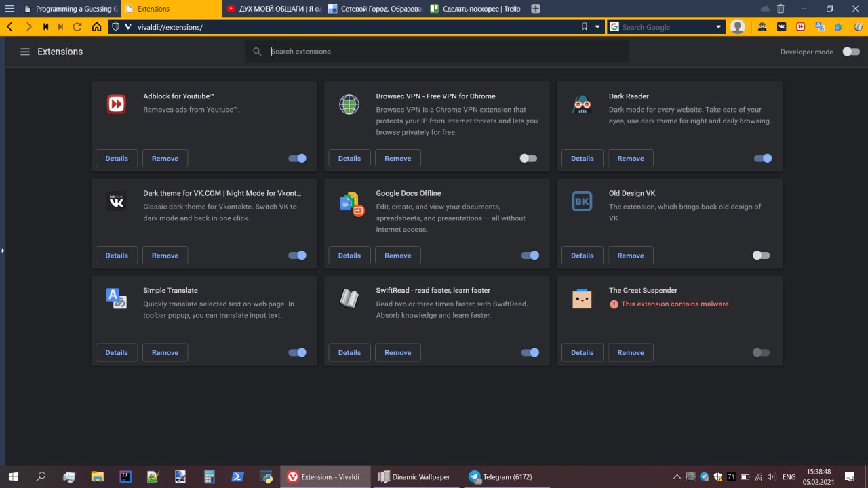This screenshot has height=488, width=868.
Task: Show hidden system tray icons
Action: (676, 476)
